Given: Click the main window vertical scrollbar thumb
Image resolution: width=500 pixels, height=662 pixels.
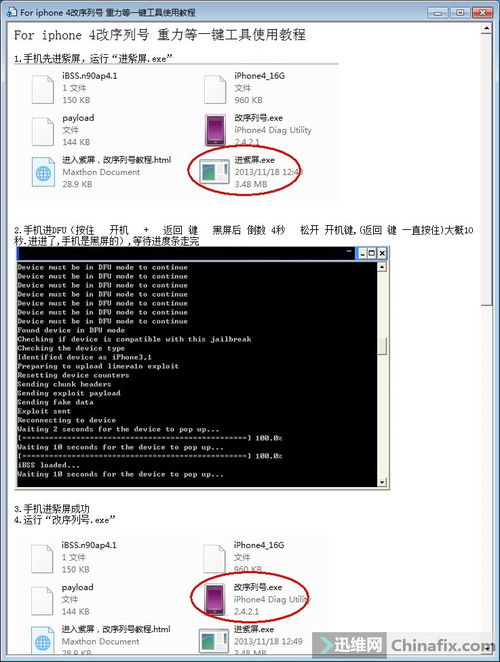Looking at the screenshot, I should 486,169.
